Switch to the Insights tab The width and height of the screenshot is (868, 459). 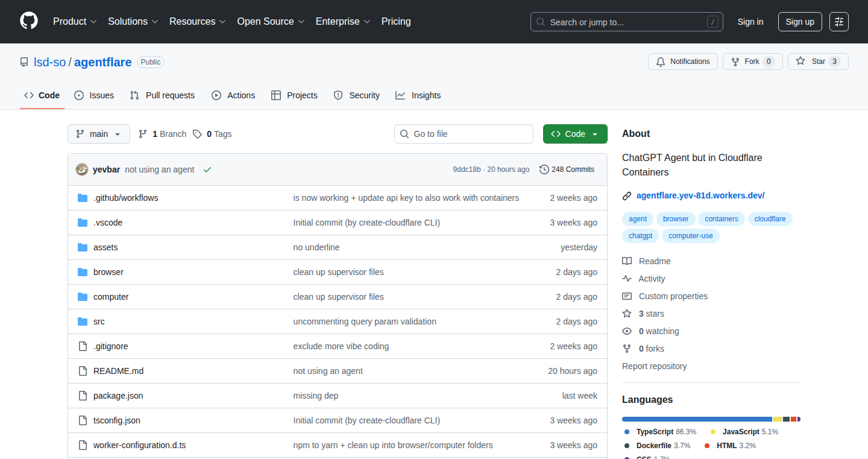[418, 95]
